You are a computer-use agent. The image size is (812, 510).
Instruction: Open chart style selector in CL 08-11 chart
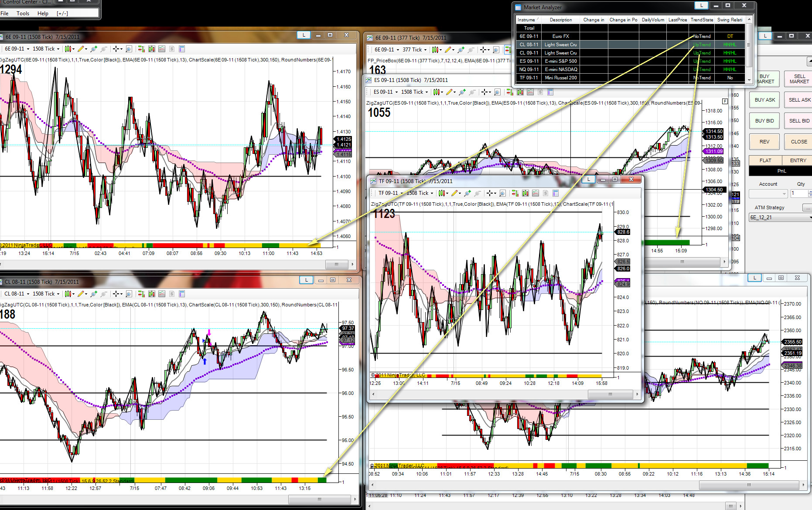[69, 294]
